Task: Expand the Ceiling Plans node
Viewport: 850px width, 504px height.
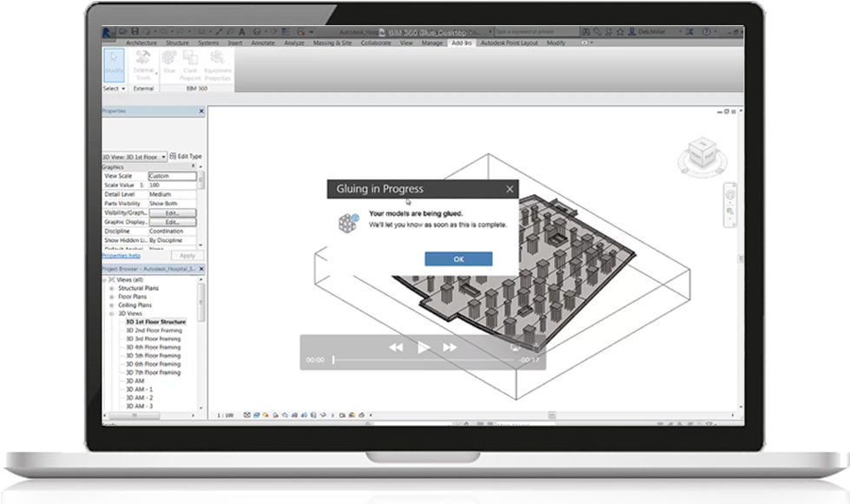Action: point(112,305)
